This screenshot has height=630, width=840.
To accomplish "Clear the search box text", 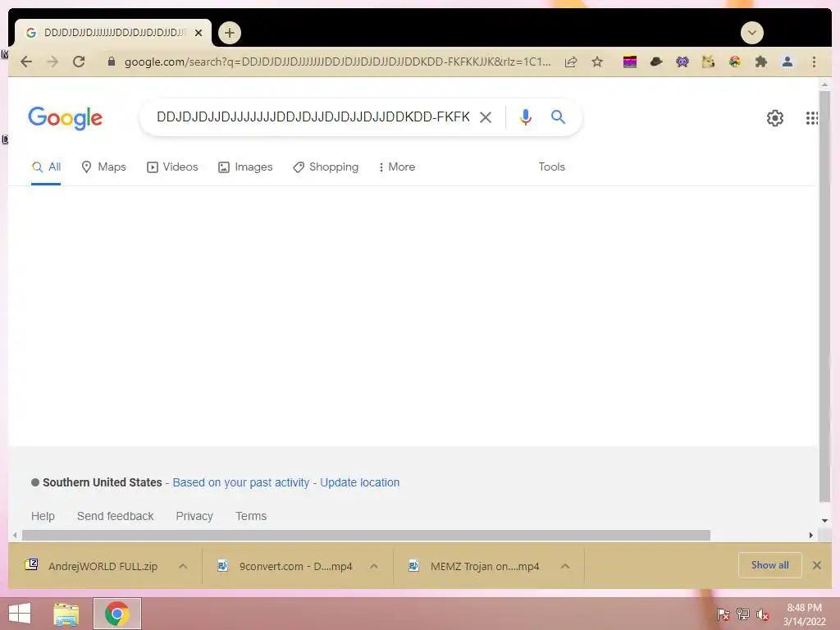I will coord(486,117).
